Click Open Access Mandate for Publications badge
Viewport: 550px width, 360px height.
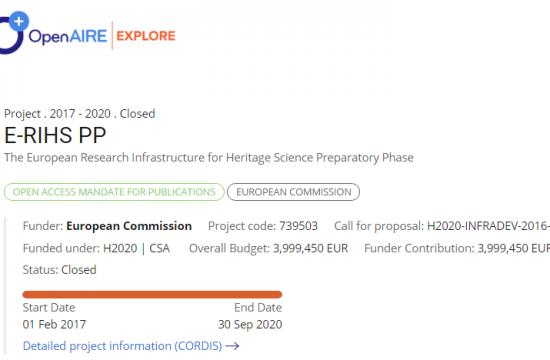click(114, 192)
